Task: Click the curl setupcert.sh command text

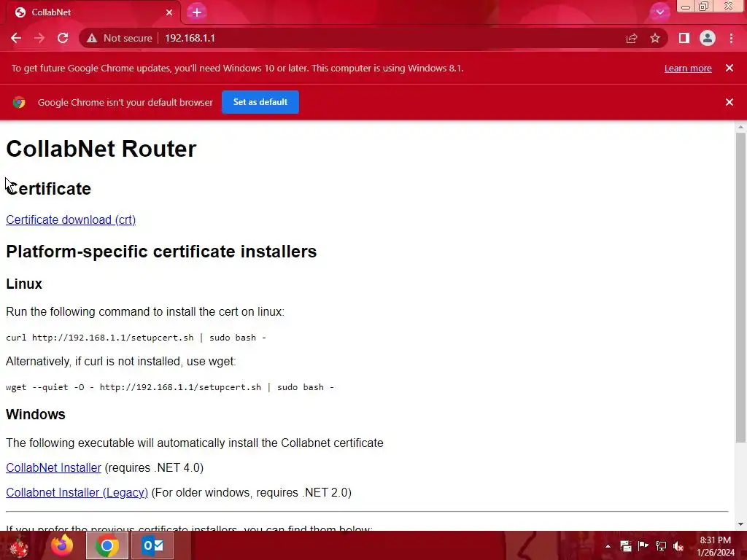Action: click(136, 338)
